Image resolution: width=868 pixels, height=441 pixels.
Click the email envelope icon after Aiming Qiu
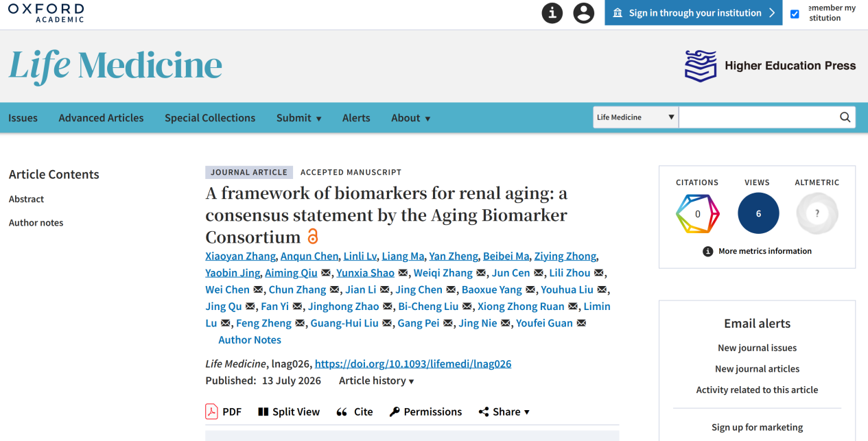(x=326, y=273)
